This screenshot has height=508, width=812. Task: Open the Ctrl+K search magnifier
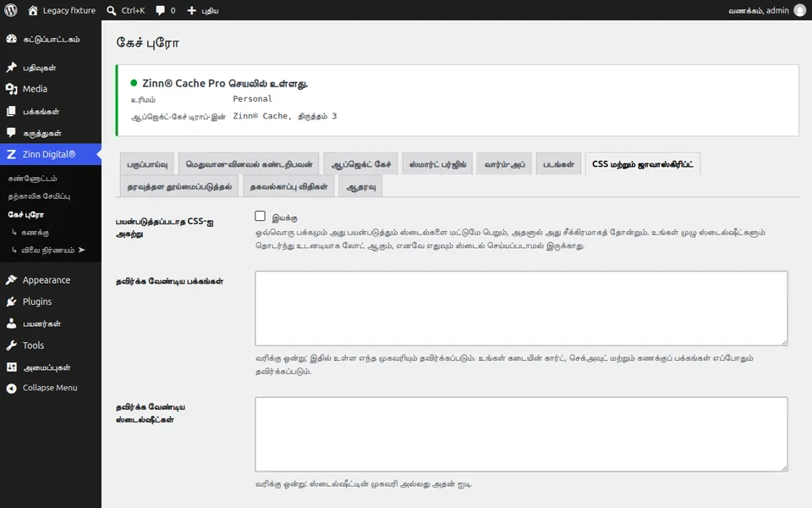click(112, 10)
